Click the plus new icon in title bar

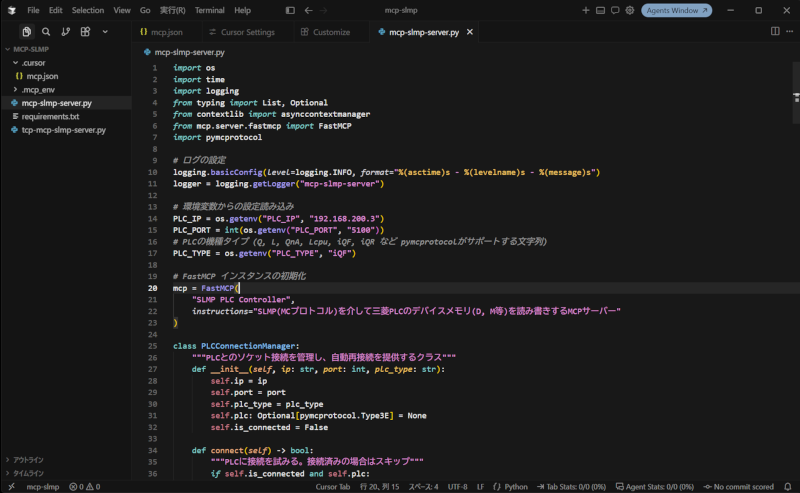(x=585, y=10)
